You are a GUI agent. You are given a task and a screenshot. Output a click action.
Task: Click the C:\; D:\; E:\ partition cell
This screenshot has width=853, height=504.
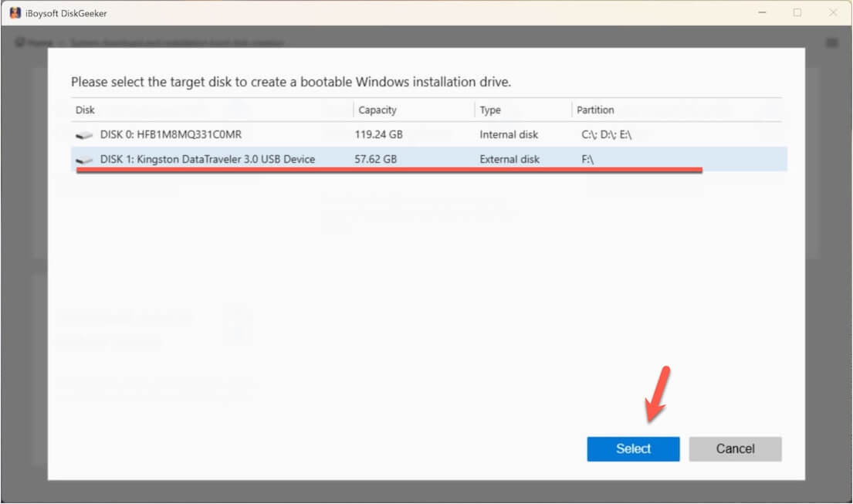coord(606,134)
